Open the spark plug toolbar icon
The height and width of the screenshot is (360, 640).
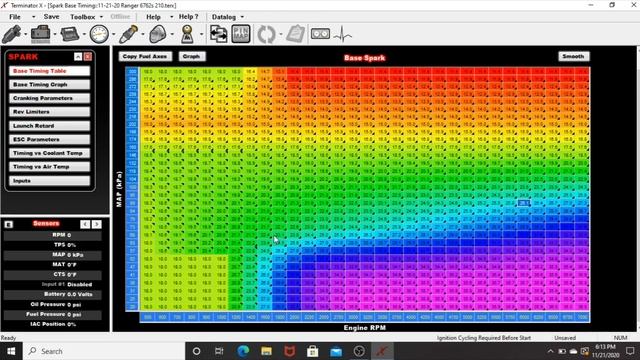point(129,34)
